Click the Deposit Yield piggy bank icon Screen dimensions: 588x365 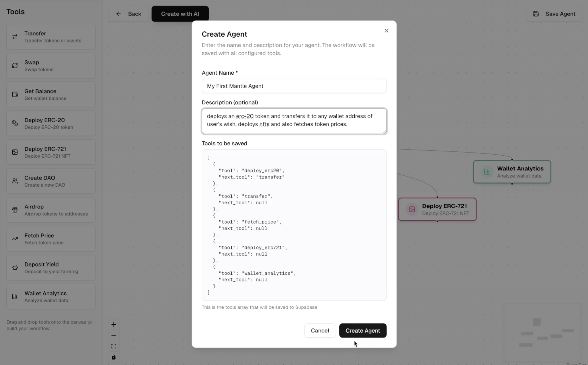point(15,268)
